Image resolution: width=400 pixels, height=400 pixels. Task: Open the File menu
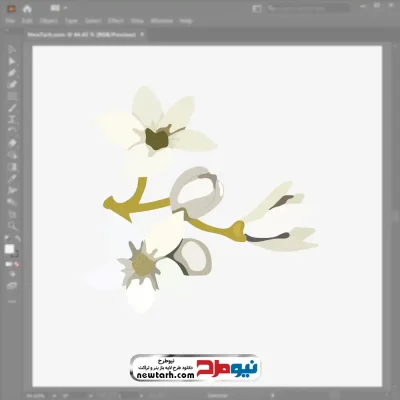pyautogui.click(x=10, y=21)
